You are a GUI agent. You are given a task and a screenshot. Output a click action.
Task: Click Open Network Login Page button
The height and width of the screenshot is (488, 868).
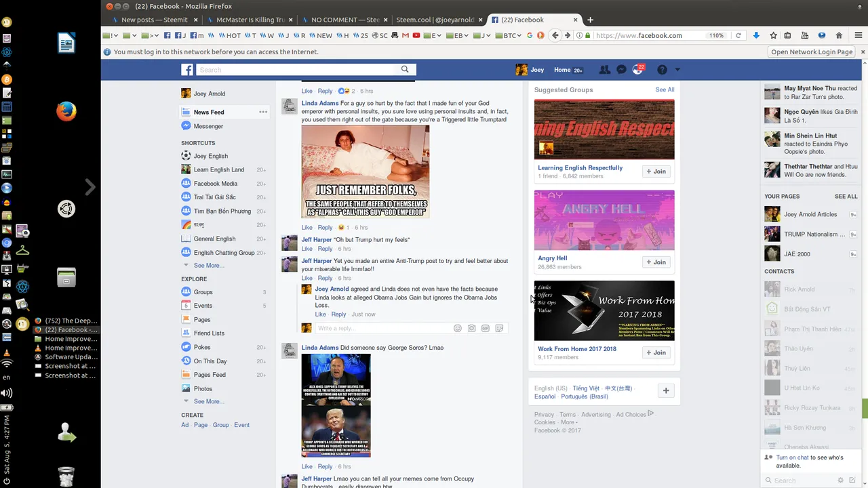point(812,52)
